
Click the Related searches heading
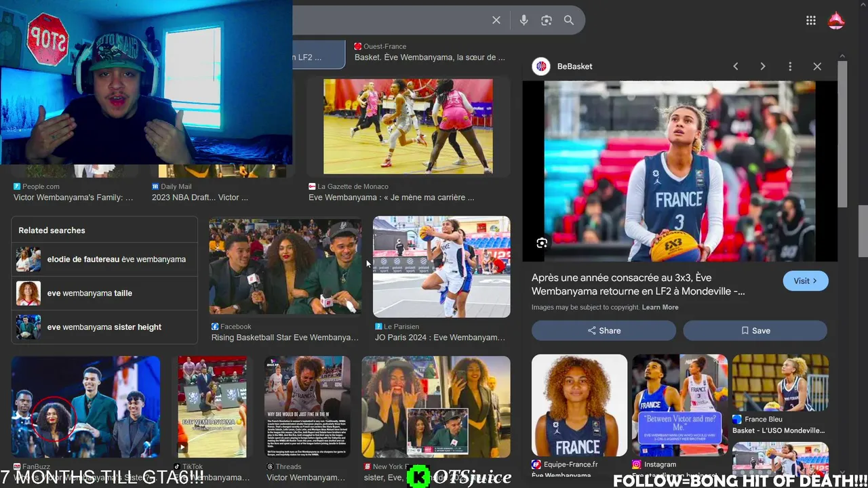(x=52, y=230)
